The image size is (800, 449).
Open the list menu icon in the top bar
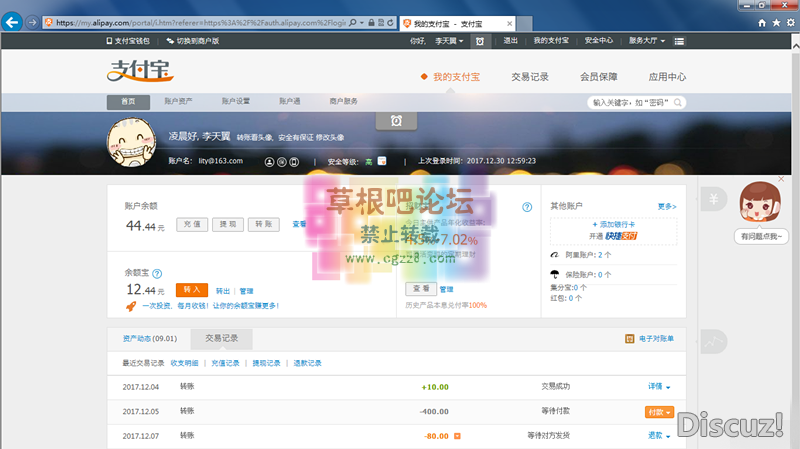point(679,41)
